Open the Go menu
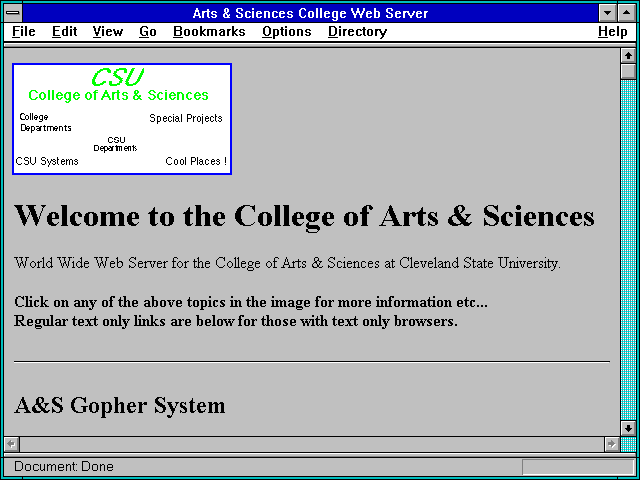The height and width of the screenshot is (480, 640). 148,32
